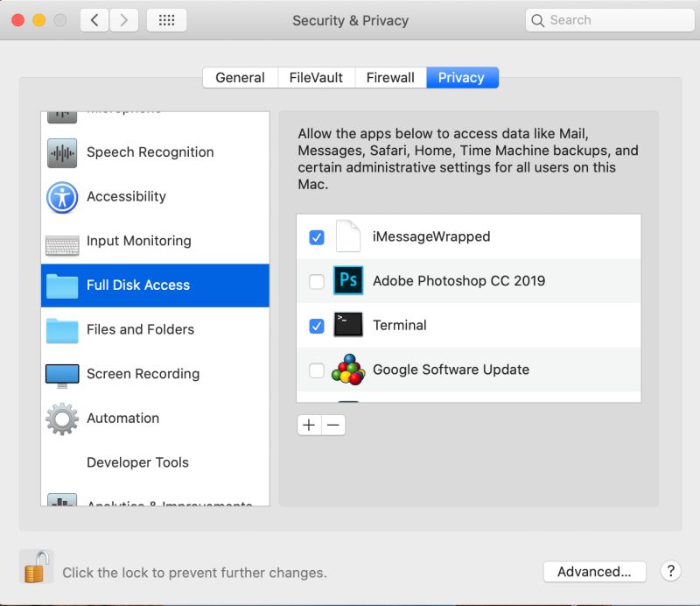Click the Advanced button
The height and width of the screenshot is (606, 700).
[595, 571]
